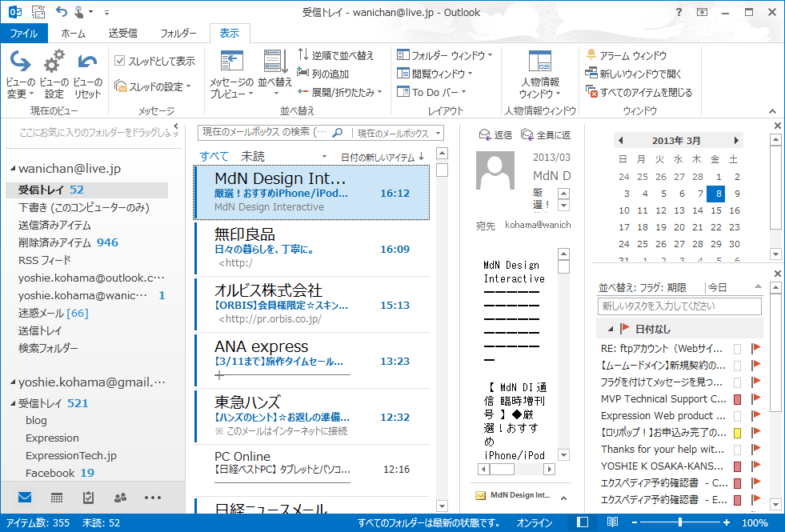
Task: Switch to Tasks in the navigation bar
Action: 88,497
